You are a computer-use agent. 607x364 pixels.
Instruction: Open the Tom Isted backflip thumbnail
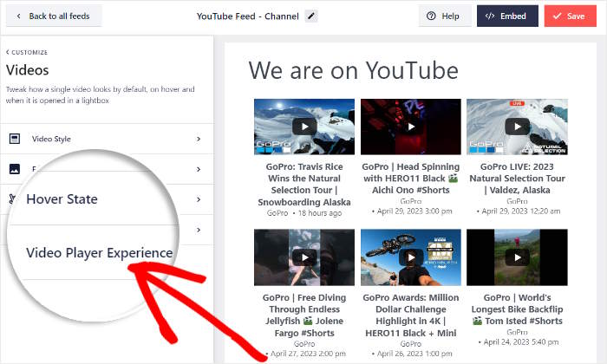pos(517,257)
